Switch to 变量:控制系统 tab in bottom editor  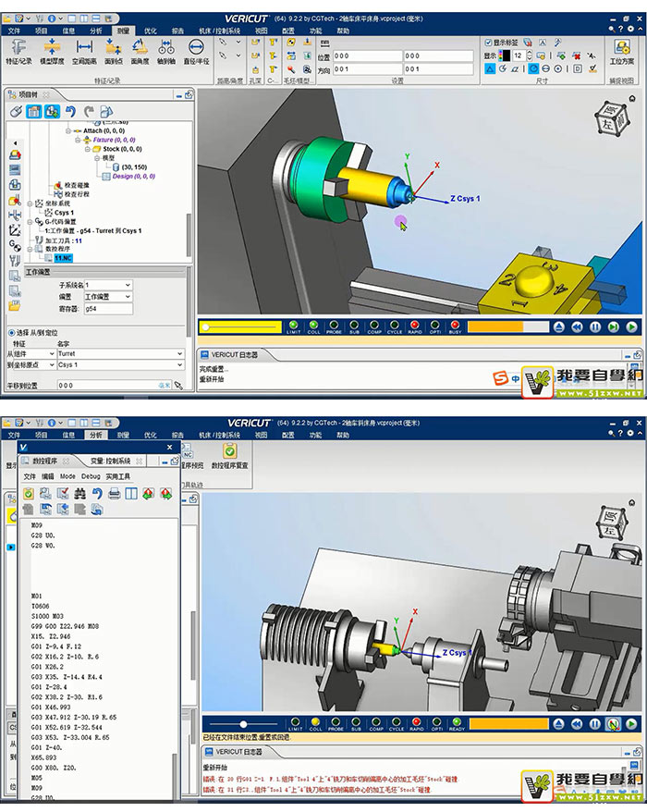[x=110, y=461]
